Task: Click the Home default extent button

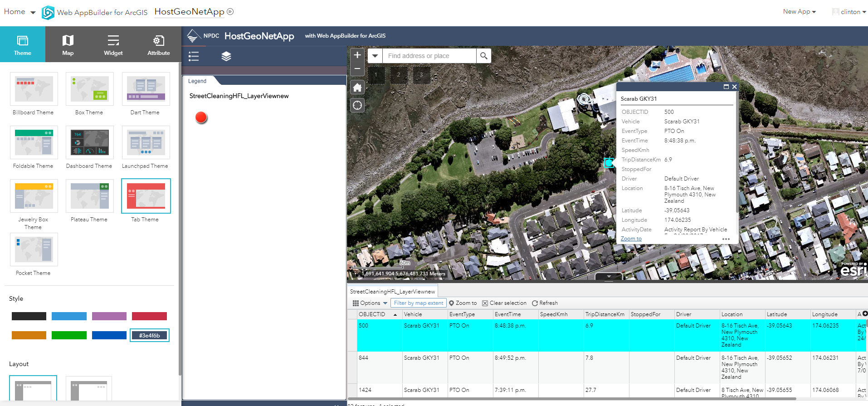Action: pos(357,88)
